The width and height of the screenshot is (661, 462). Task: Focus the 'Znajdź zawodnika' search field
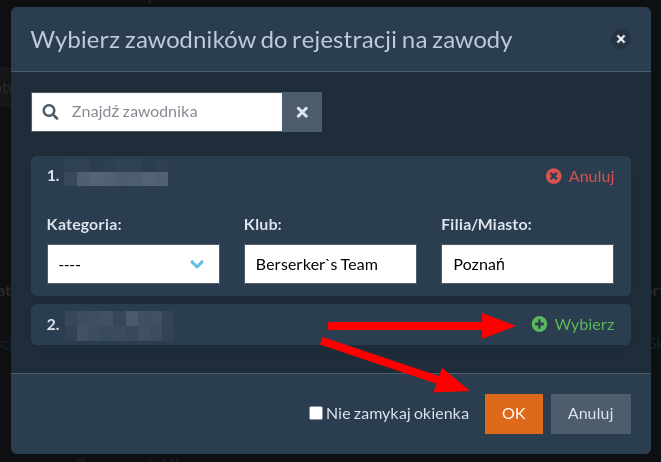(x=170, y=112)
